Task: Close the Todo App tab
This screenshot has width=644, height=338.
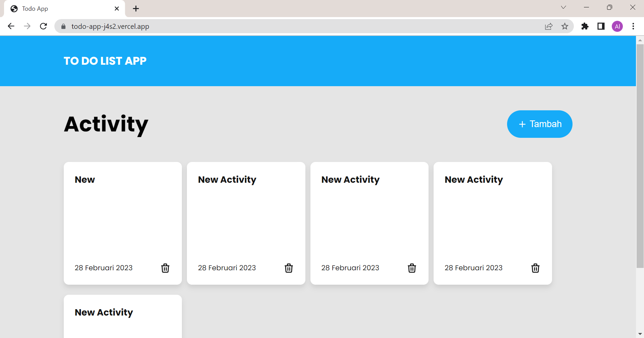Action: (117, 9)
